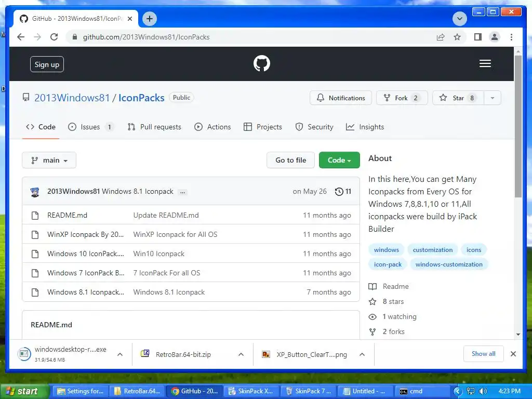Image resolution: width=532 pixels, height=399 pixels.
Task: Open the Insights tab
Action: pos(365,127)
